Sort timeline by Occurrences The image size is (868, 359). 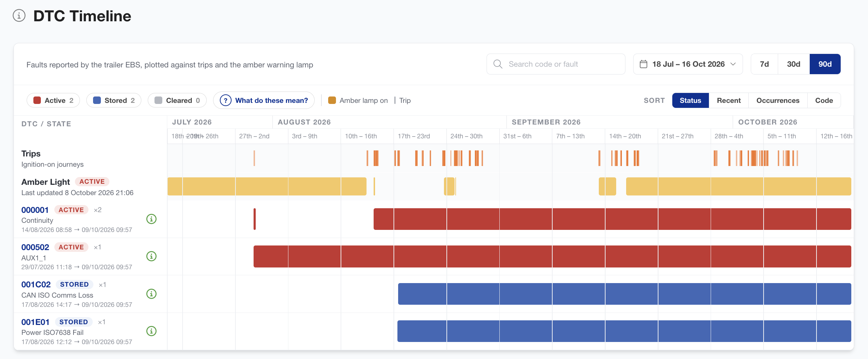pos(778,100)
